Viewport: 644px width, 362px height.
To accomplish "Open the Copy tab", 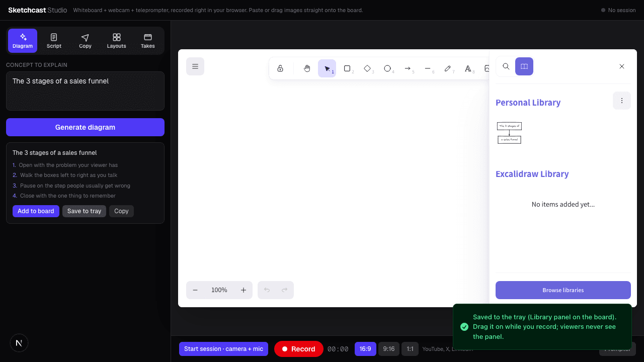I will point(85,41).
